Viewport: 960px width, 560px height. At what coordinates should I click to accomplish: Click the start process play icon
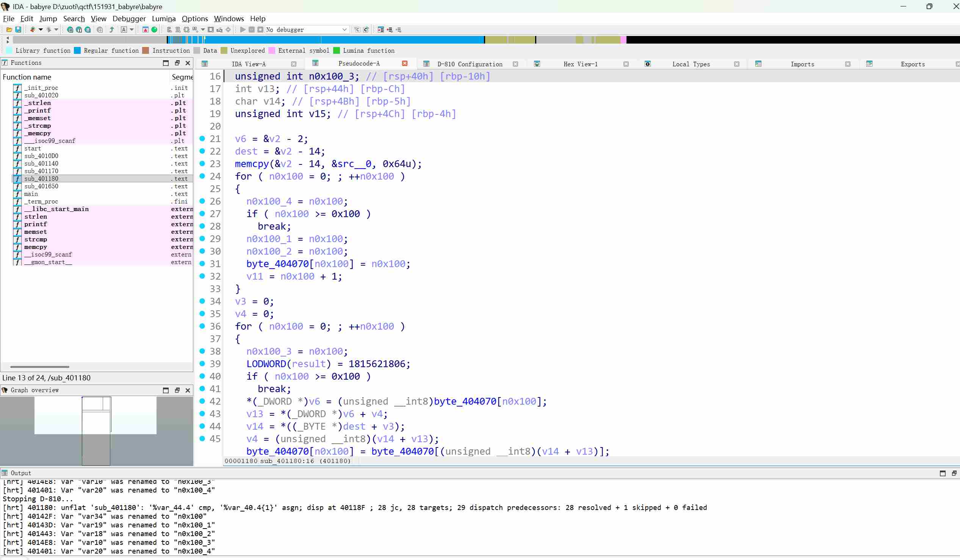[x=243, y=30]
